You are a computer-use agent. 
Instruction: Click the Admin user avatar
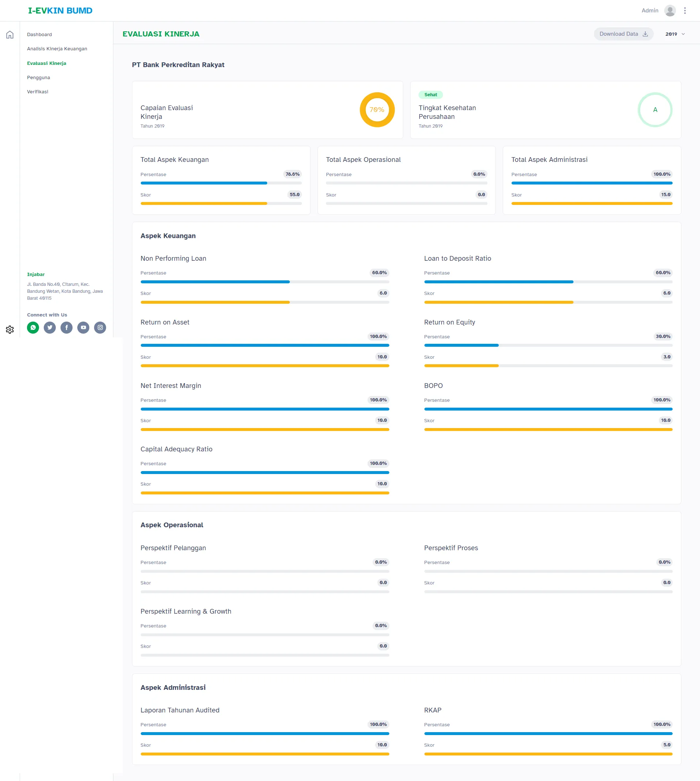click(x=670, y=10)
